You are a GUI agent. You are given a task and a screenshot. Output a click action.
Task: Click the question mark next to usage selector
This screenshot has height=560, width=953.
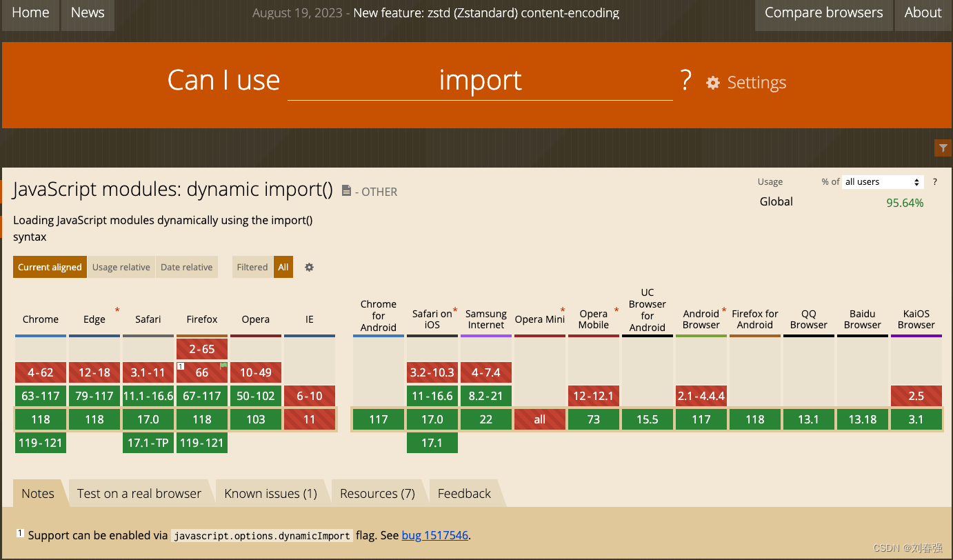pyautogui.click(x=935, y=182)
